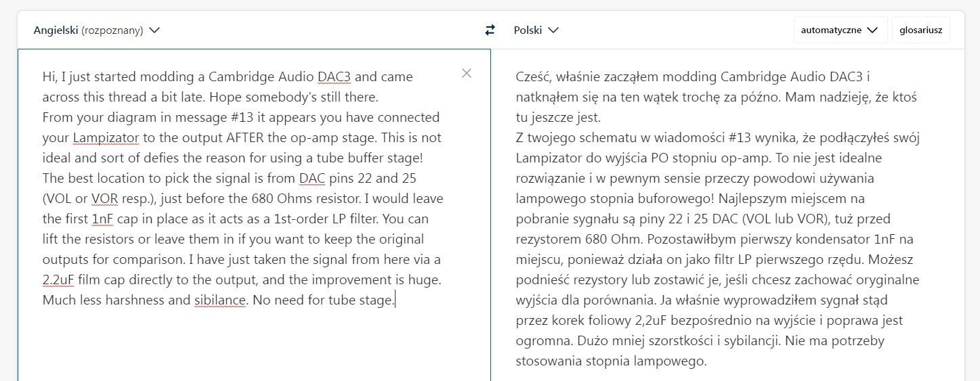Click the underlined 2.2uF in source text
980x381 pixels.
[58, 279]
